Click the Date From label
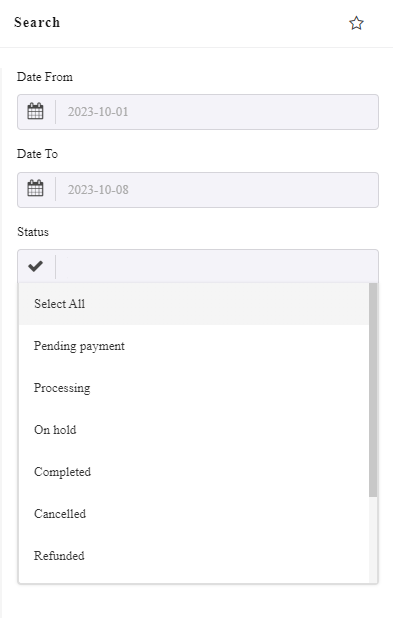The height and width of the screenshot is (618, 393). (x=45, y=76)
